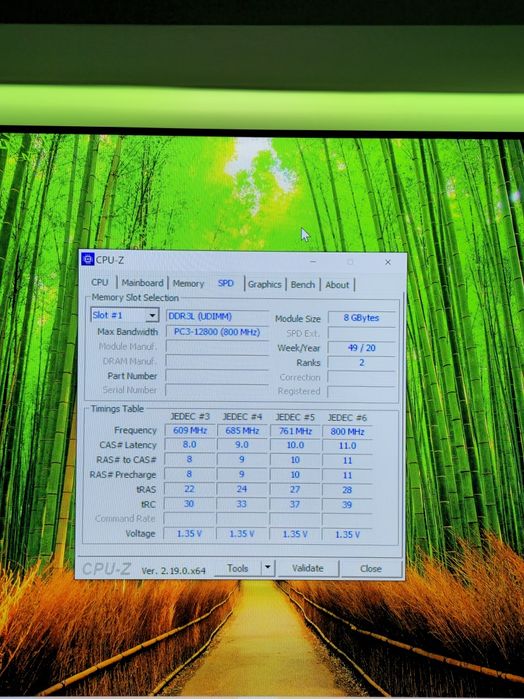524x699 pixels.
Task: Click CAS# Latency value 11.0
Action: pyautogui.click(x=347, y=446)
